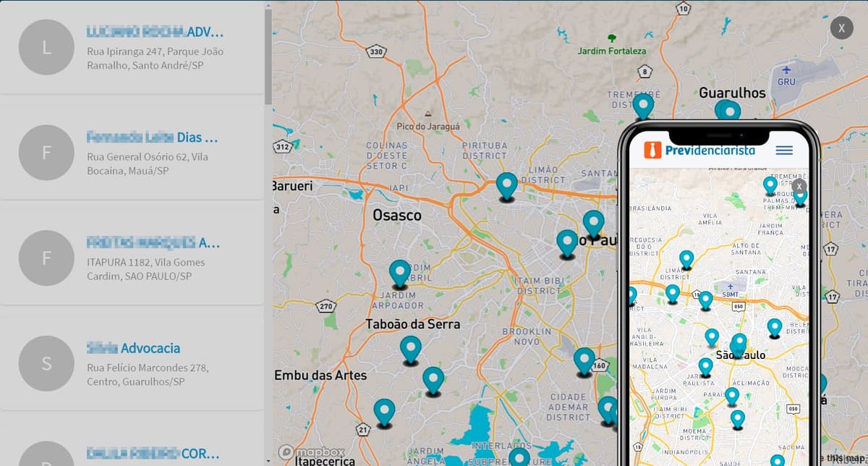Select the pin below Taboão da Serra
Screen dimensions: 868x466
click(411, 349)
